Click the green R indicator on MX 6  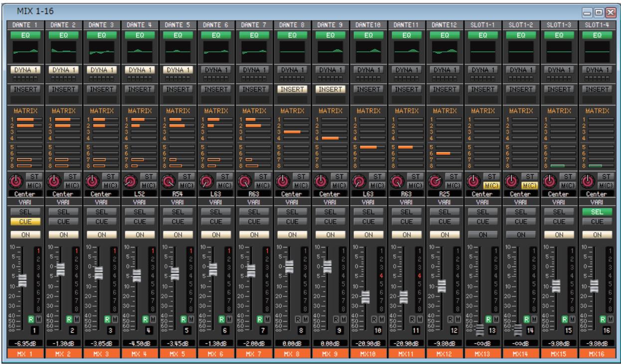(221, 318)
